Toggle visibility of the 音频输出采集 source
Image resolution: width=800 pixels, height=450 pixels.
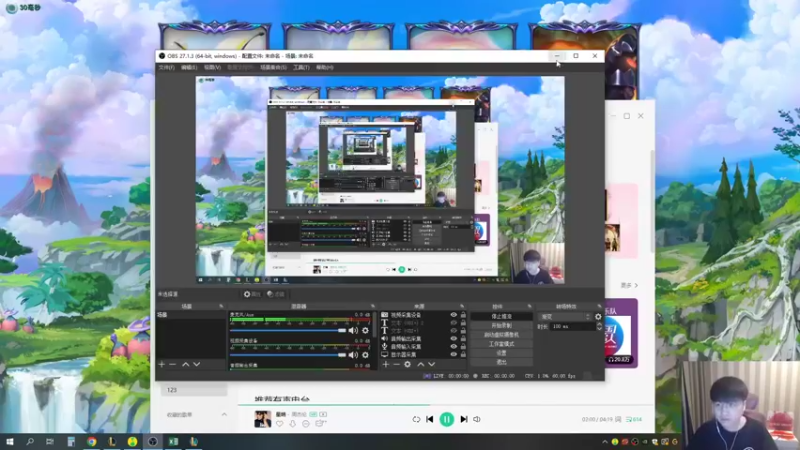click(x=454, y=339)
